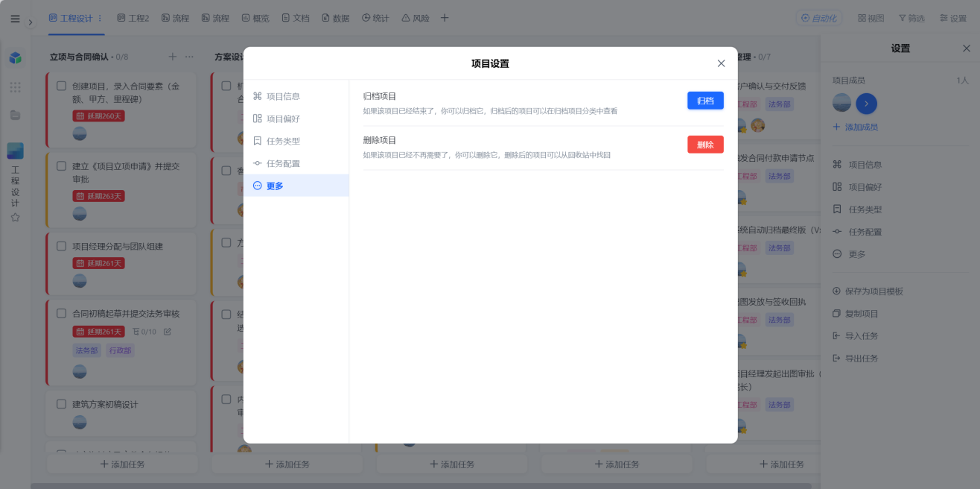Image resolution: width=980 pixels, height=489 pixels.
Task: Select 项目信息 in the dialog sidebar
Action: click(296, 96)
